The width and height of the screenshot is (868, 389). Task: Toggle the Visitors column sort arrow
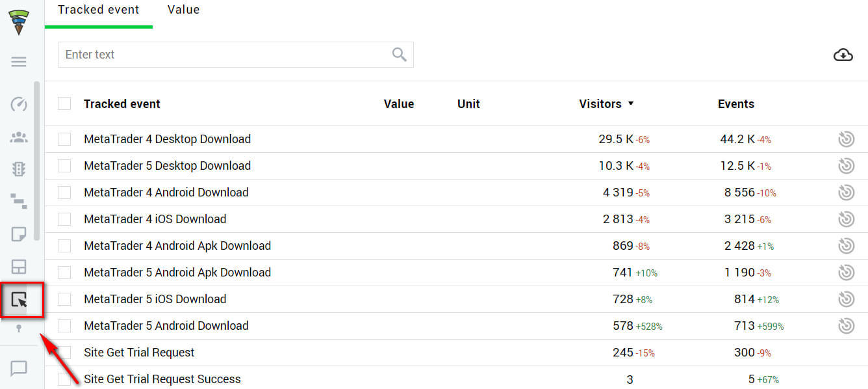(x=630, y=104)
